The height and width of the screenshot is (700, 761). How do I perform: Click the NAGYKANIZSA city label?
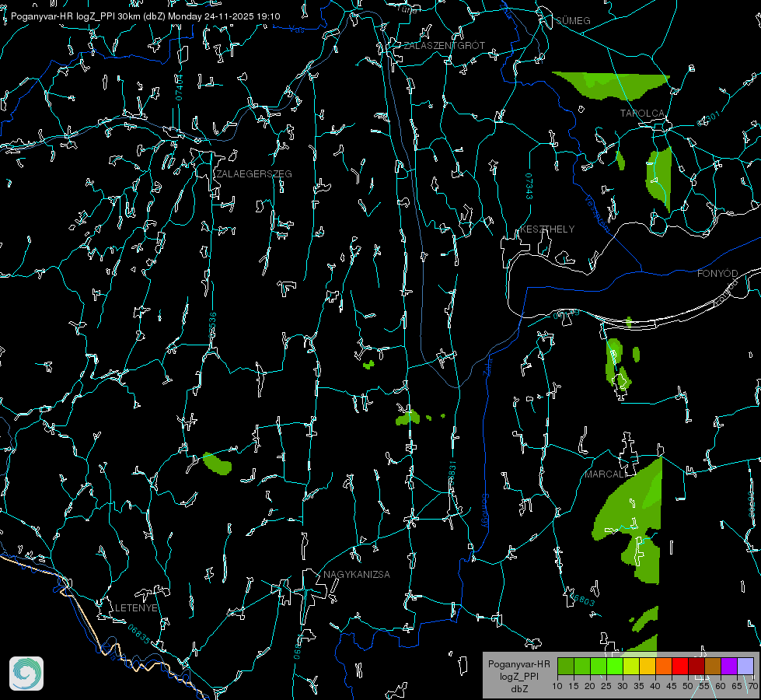(357, 575)
